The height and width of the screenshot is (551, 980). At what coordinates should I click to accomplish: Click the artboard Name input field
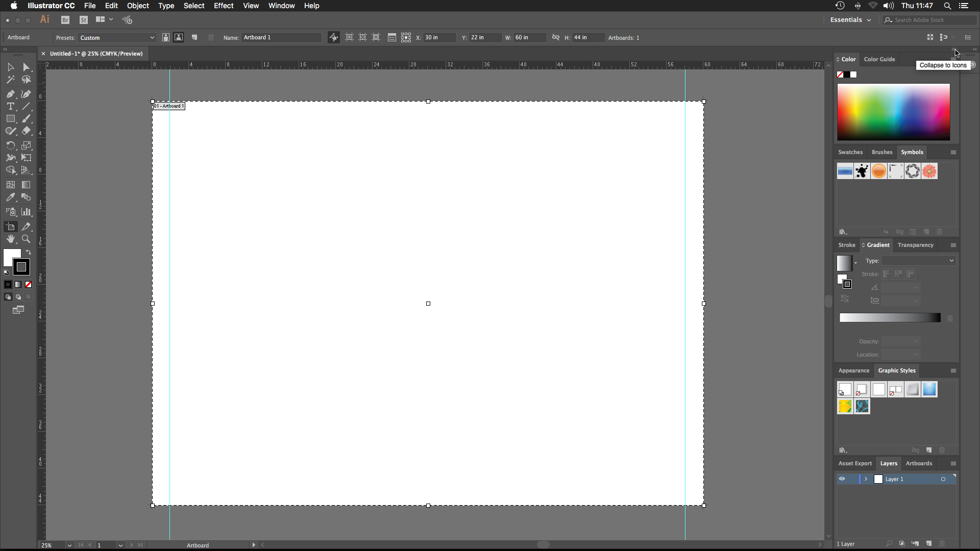click(x=282, y=37)
